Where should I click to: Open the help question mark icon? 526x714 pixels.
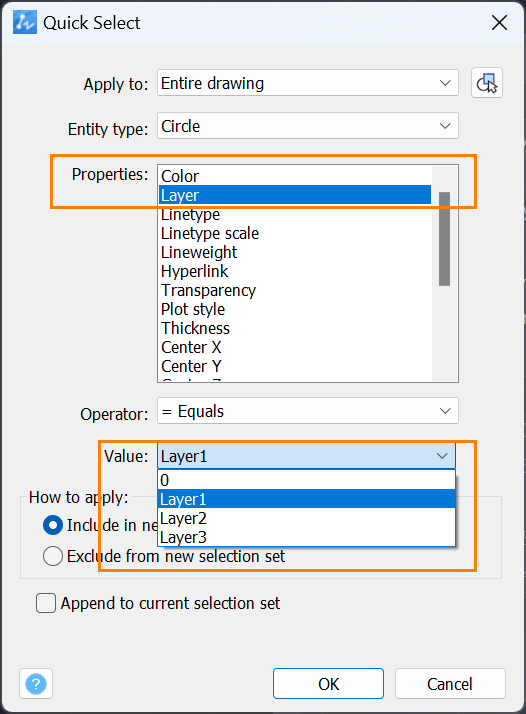pyautogui.click(x=36, y=683)
